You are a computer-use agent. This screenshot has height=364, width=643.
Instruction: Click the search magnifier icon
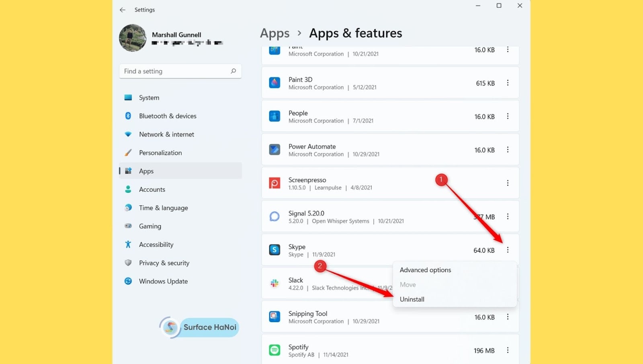(233, 71)
